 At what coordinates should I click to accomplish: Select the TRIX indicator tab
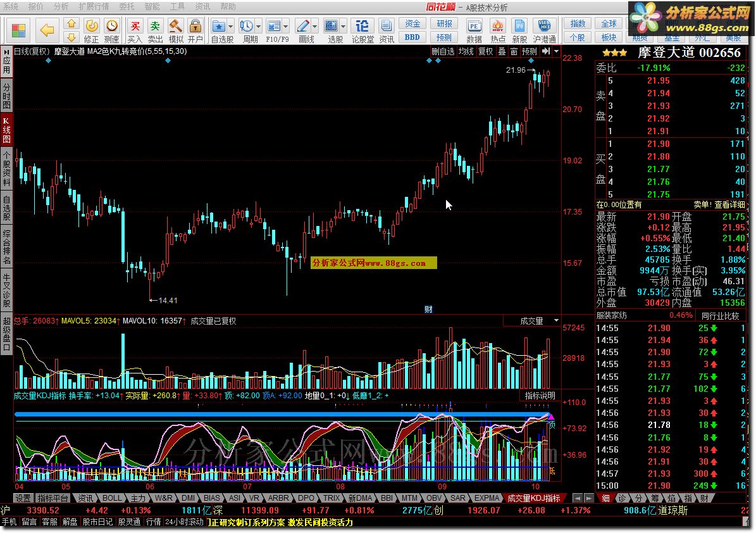pyautogui.click(x=332, y=498)
